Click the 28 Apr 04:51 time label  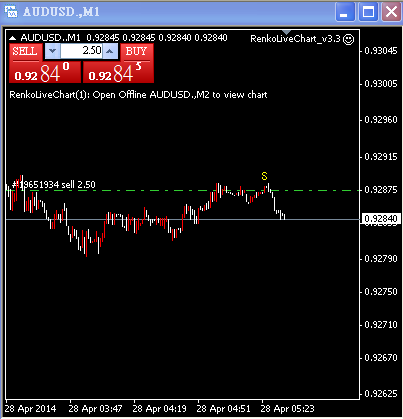[x=223, y=408]
